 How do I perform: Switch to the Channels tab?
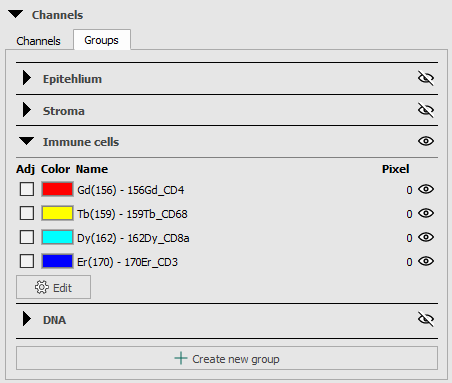pos(38,41)
